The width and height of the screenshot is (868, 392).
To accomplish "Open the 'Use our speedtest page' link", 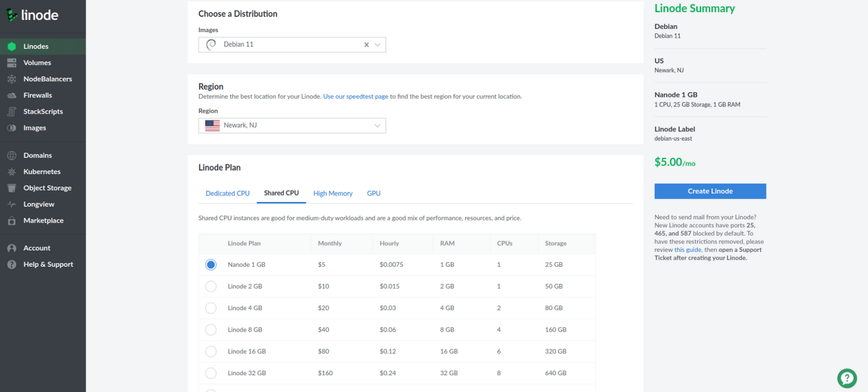I will click(355, 97).
